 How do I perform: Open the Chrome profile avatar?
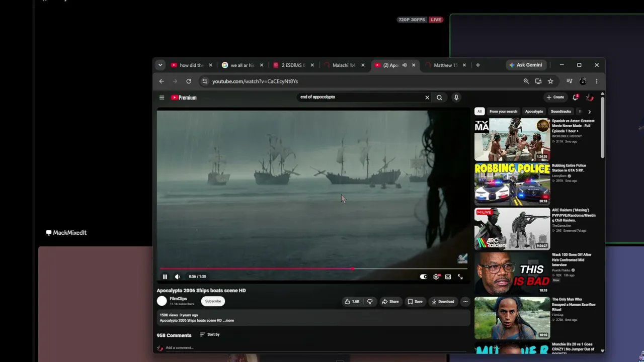click(x=583, y=81)
